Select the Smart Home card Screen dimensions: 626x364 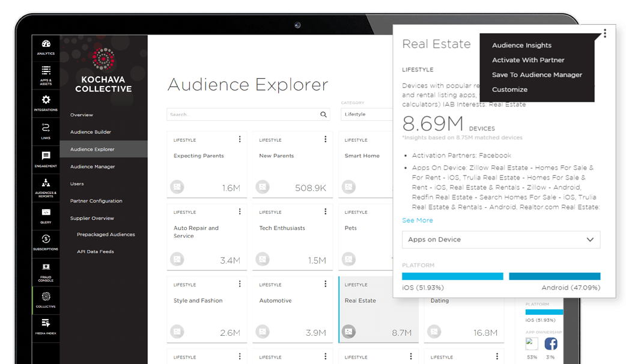pyautogui.click(x=366, y=165)
